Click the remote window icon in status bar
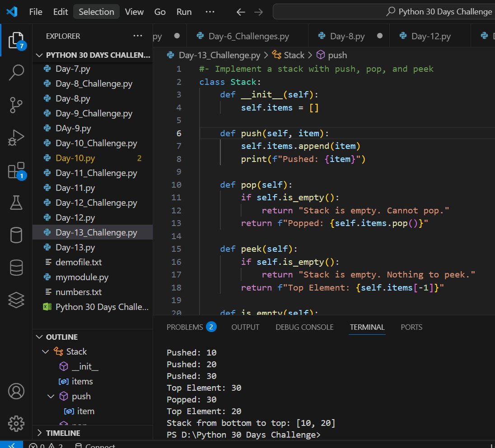Image resolution: width=495 pixels, height=448 pixels. pos(12,444)
